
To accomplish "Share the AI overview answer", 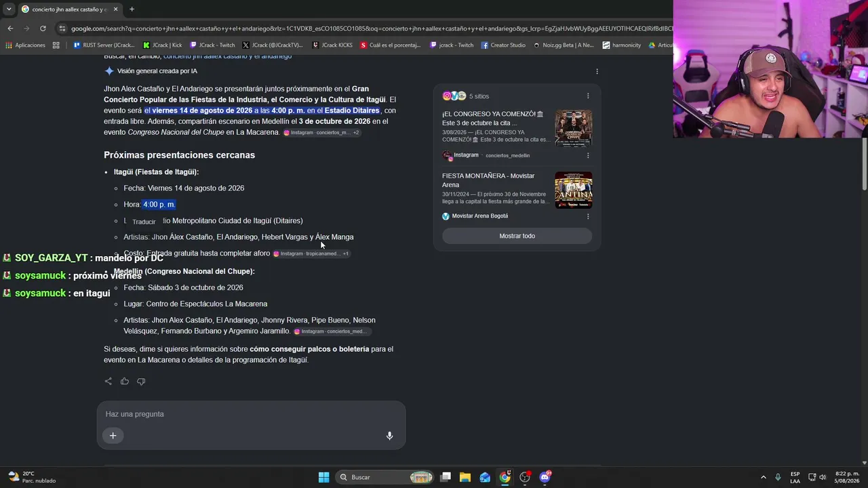I will point(108,382).
